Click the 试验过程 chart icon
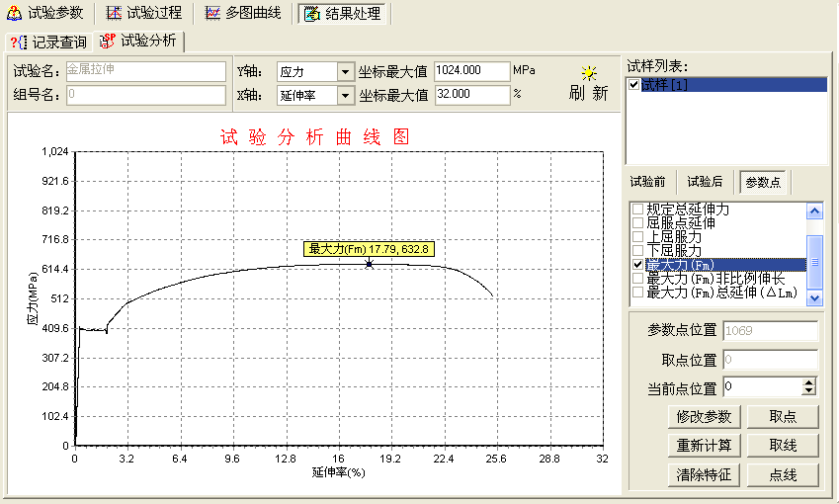Viewport: 839px width, 504px height. click(115, 14)
